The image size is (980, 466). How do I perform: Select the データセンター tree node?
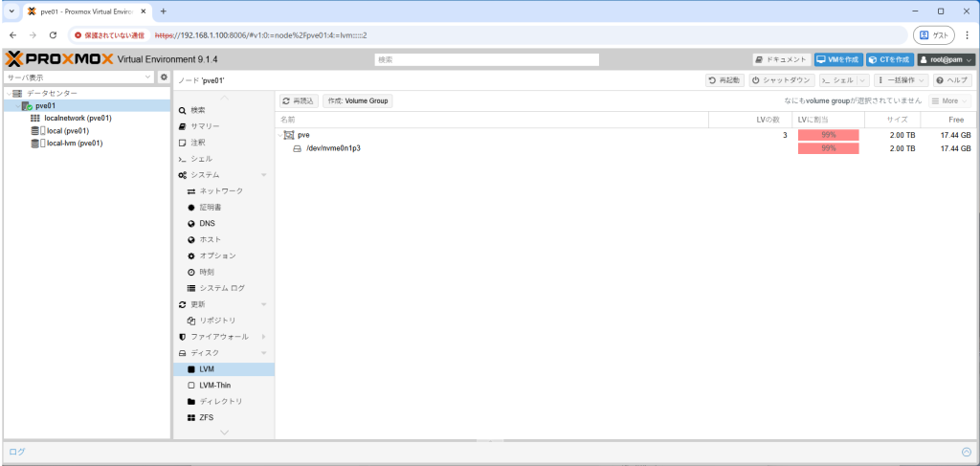(x=52, y=93)
